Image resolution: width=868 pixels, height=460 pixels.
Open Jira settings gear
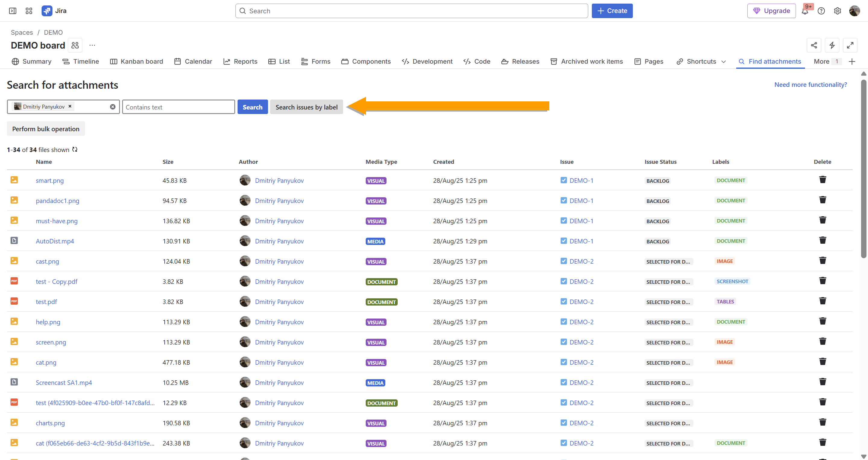tap(837, 11)
